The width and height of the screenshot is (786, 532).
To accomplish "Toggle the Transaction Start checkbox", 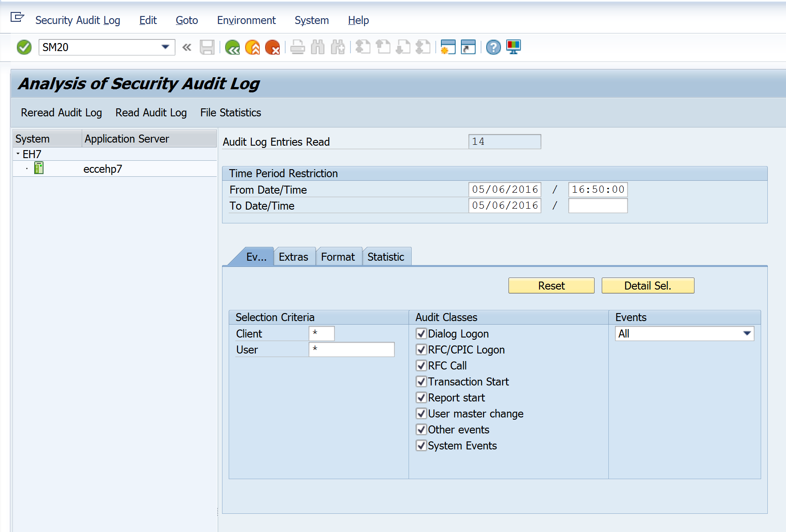I will [x=421, y=381].
